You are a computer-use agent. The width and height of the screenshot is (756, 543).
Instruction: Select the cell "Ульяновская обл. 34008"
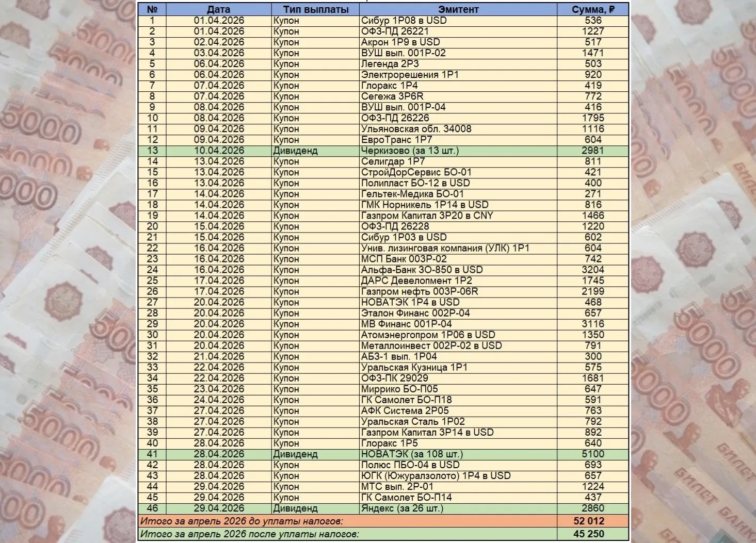(x=458, y=129)
